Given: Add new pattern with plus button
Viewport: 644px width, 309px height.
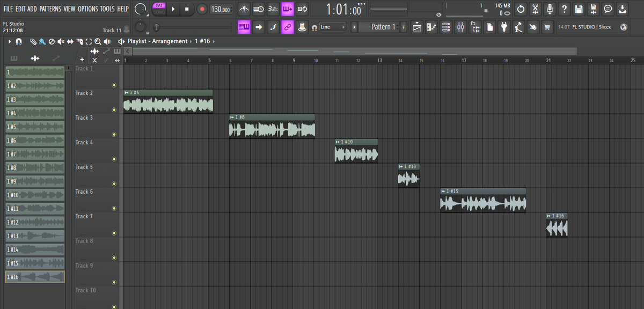Looking at the screenshot, I should click(404, 27).
